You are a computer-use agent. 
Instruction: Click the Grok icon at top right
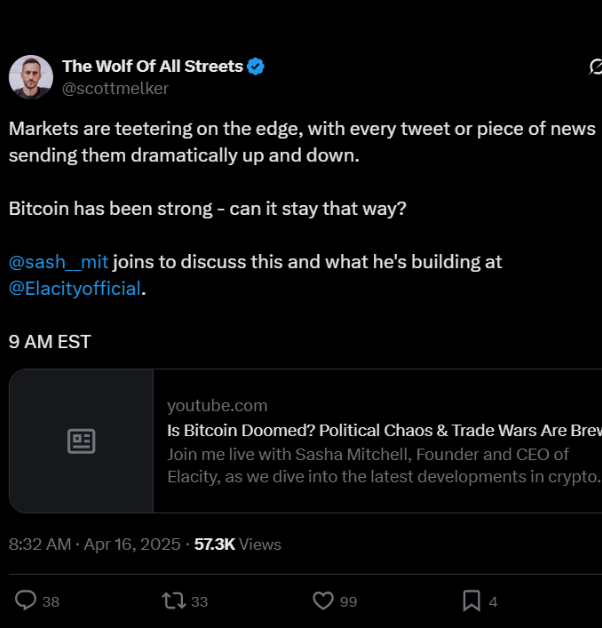click(x=595, y=68)
